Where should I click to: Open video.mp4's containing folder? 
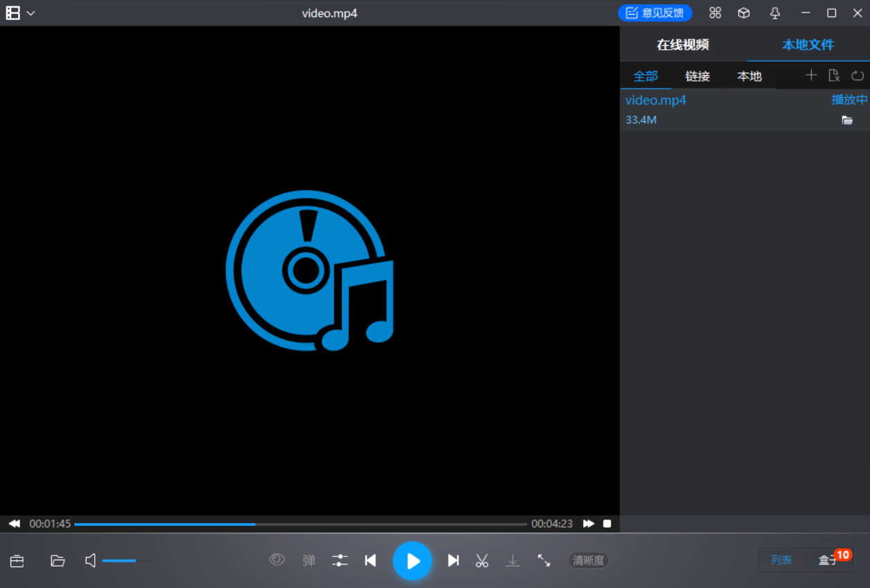pyautogui.click(x=847, y=120)
